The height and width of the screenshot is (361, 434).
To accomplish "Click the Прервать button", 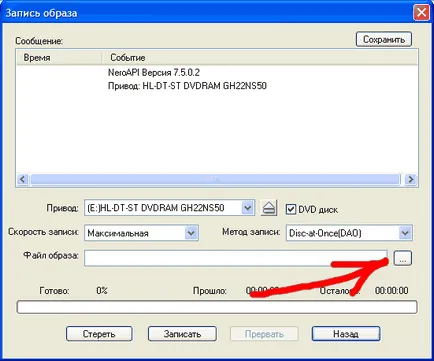I will (x=264, y=334).
